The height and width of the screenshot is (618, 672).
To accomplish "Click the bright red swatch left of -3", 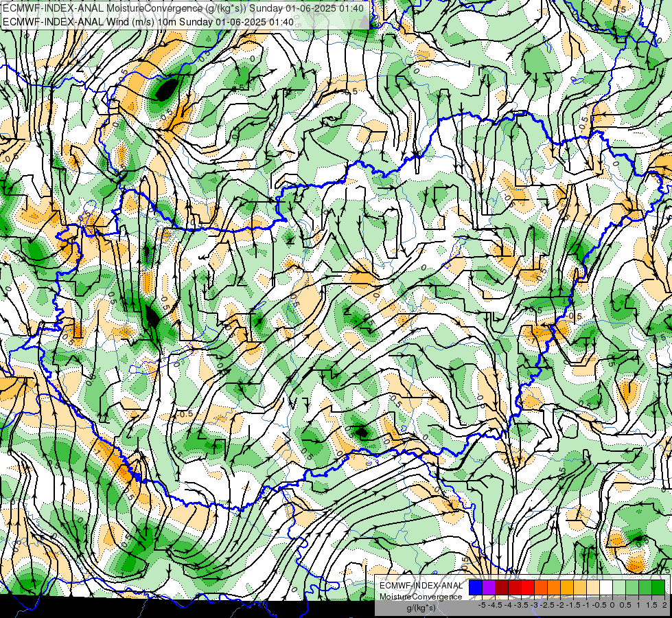I will (528, 588).
